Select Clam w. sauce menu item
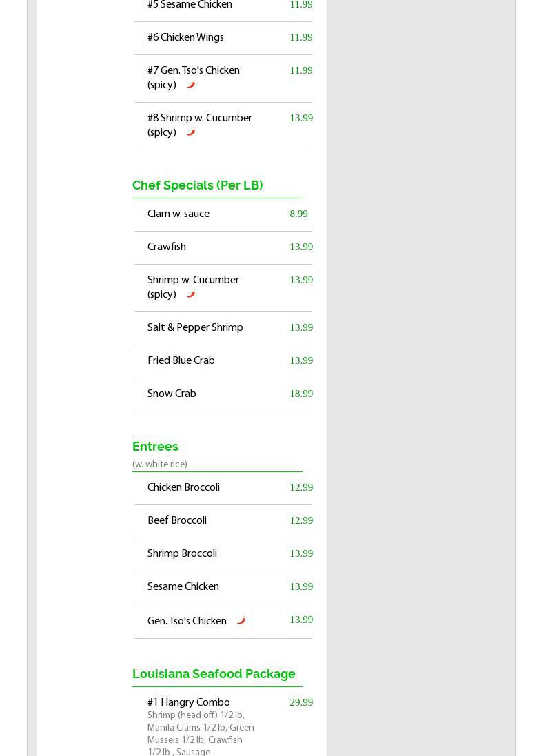The width and height of the screenshot is (541, 756). pos(223,214)
